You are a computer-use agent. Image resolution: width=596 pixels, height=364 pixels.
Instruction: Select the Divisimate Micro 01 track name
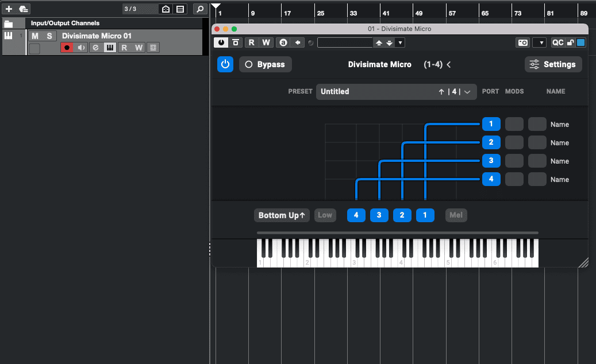tap(97, 36)
